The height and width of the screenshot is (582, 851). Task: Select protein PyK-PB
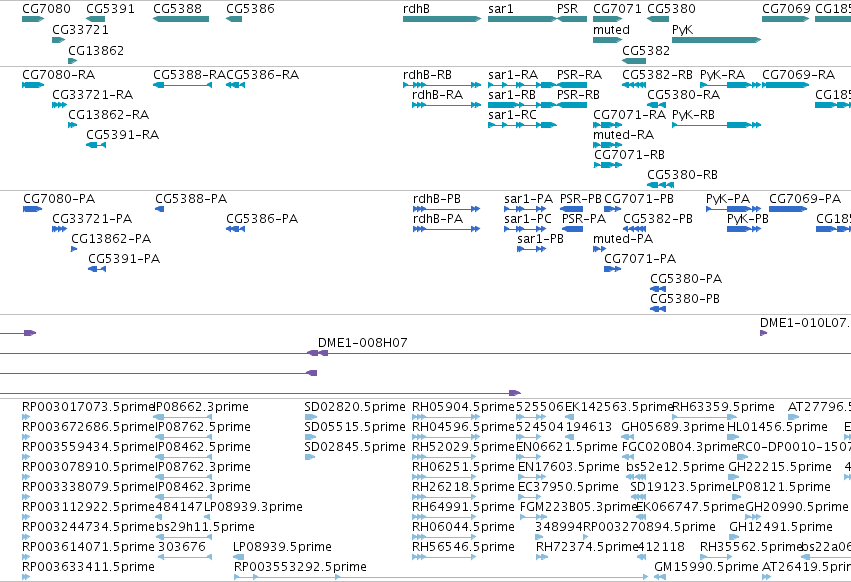[x=747, y=219]
